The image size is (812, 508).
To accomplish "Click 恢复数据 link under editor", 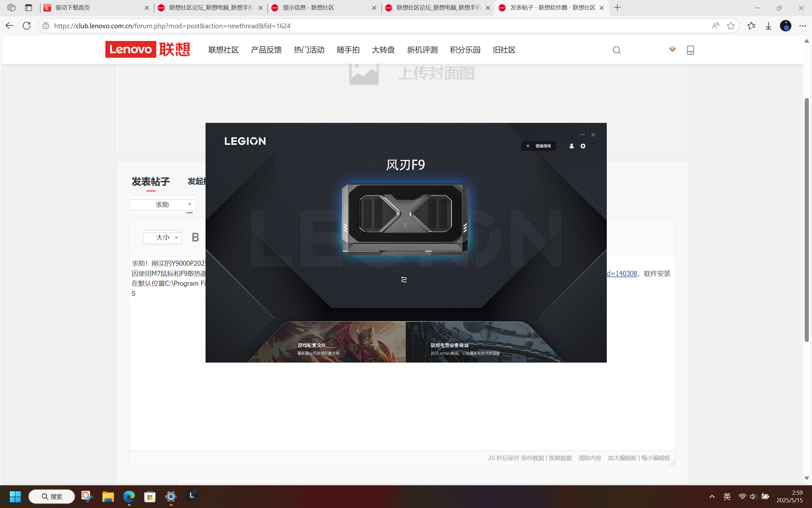I will click(x=560, y=458).
